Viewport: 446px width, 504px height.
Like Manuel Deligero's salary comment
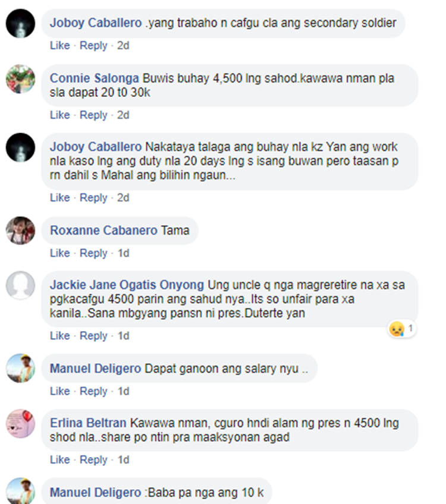click(x=60, y=391)
